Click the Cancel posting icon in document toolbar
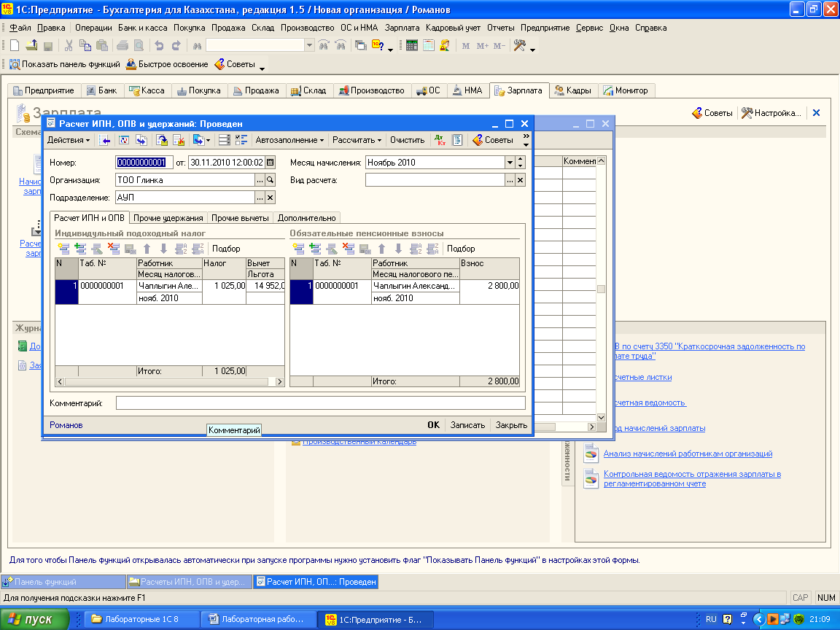The width and height of the screenshot is (840, 630). click(x=179, y=140)
